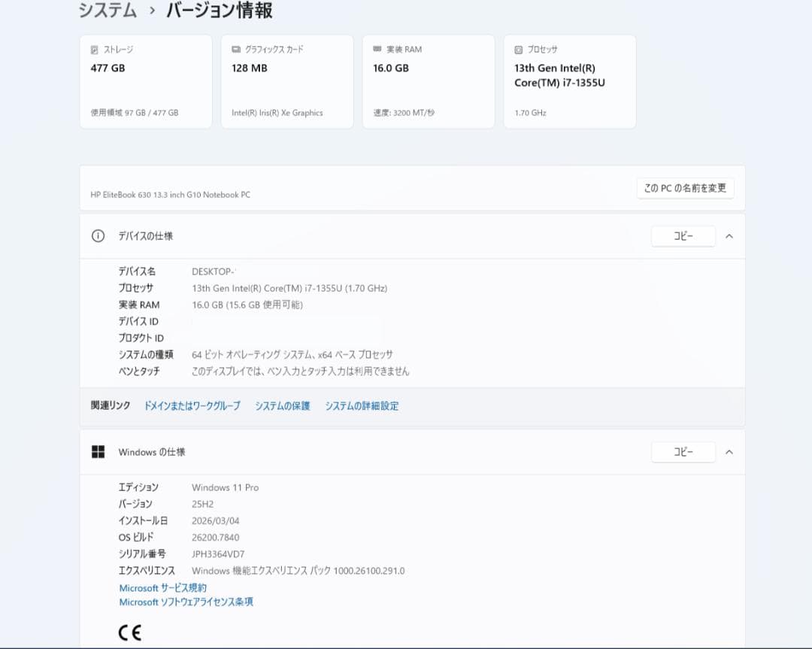Click 1.70 GHz text in processor card
812x649 pixels.
tap(530, 112)
